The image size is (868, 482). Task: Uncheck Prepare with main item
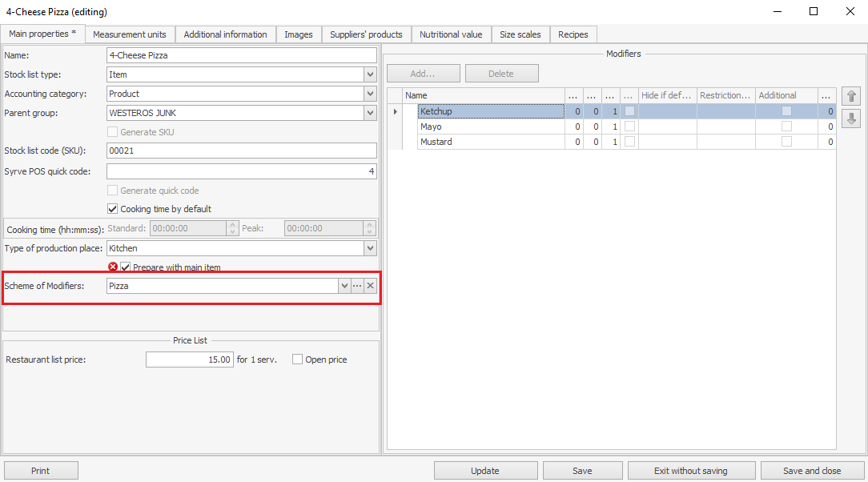[125, 267]
